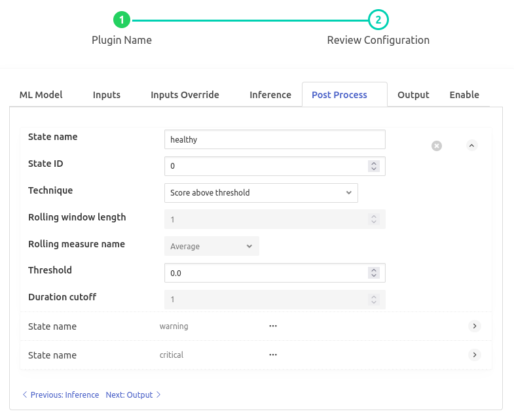Click the Threshold stepper arrows

(374, 273)
